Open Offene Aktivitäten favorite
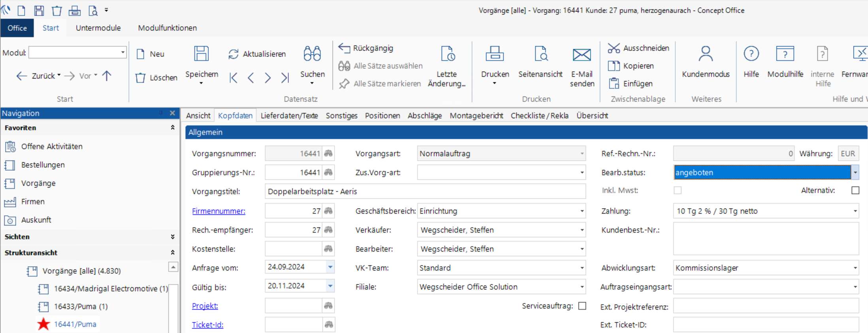 43,147
